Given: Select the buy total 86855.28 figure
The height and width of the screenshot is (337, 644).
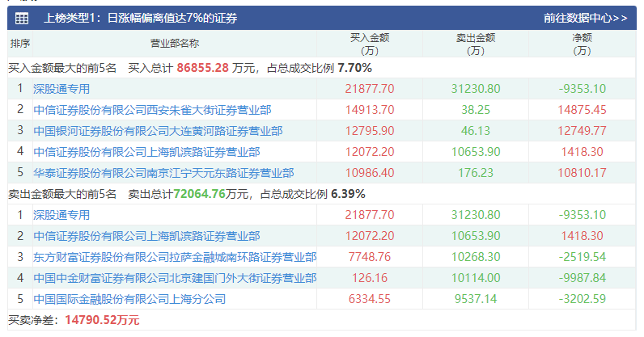Looking at the screenshot, I should coord(202,68).
